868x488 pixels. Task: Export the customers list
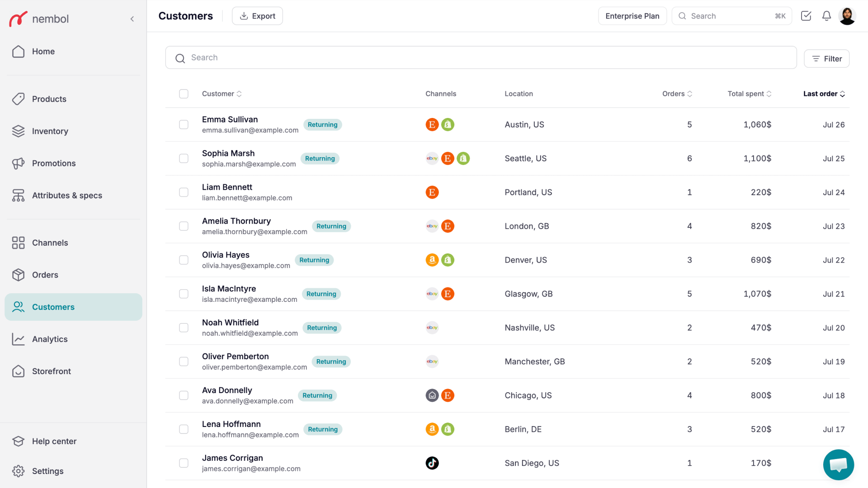[257, 16]
